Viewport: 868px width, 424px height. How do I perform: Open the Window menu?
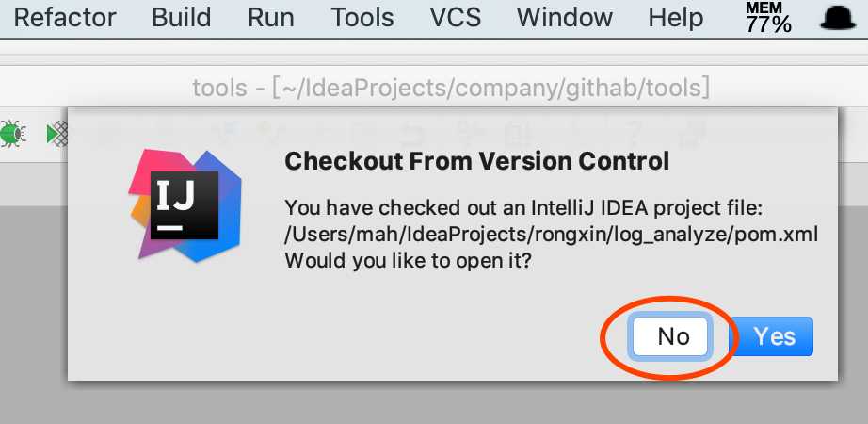coord(565,18)
